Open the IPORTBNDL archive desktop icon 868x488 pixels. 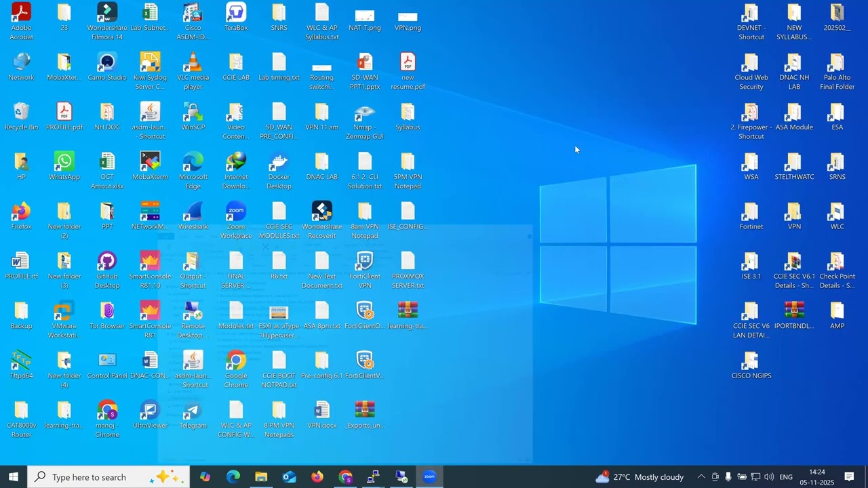[x=794, y=315]
